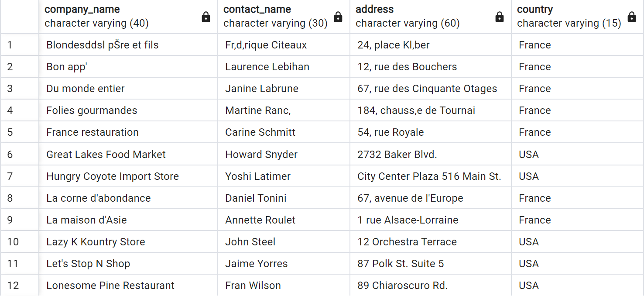
Task: Click the Lazy K Kountry Store cell
Action: click(x=128, y=241)
